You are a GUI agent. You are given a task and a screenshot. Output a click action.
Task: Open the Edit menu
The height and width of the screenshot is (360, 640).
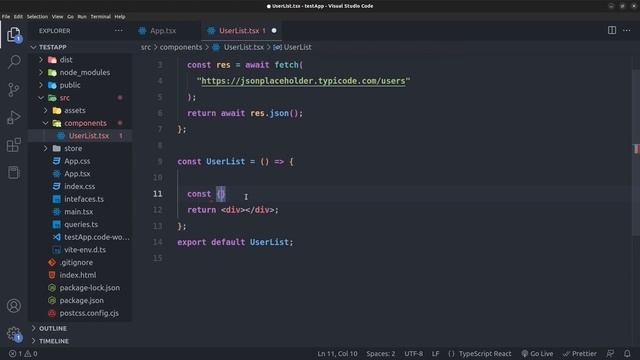tap(18, 17)
